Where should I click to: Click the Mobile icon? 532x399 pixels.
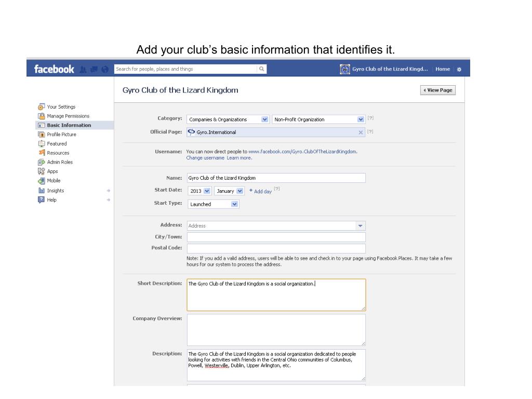coord(42,180)
